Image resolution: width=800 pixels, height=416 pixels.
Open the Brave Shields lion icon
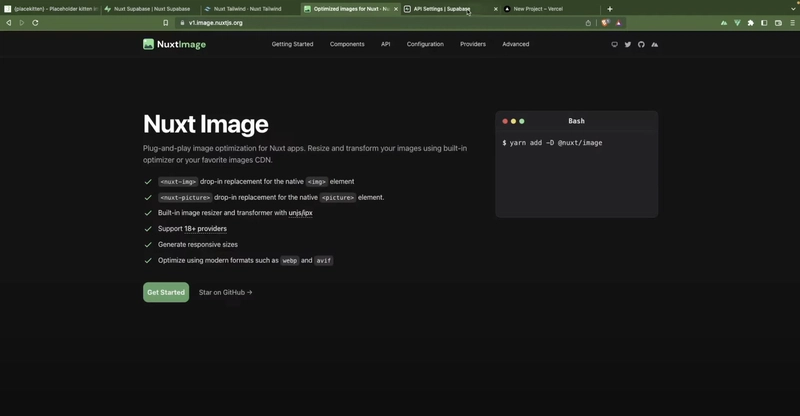pyautogui.click(x=606, y=22)
